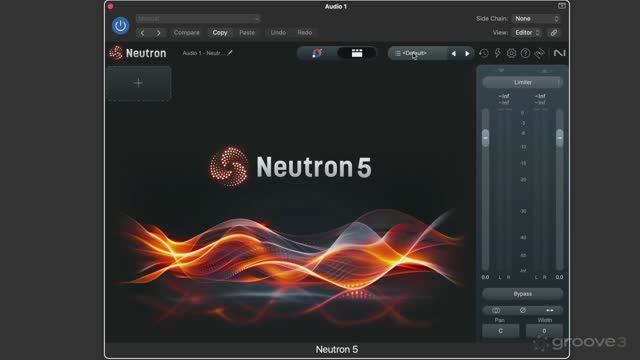Screen dimensions: 640x360
Task: Open the undo history icon
Action: (x=484, y=53)
